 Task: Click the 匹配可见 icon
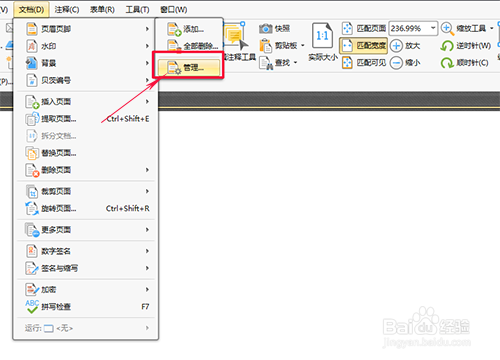click(x=347, y=62)
